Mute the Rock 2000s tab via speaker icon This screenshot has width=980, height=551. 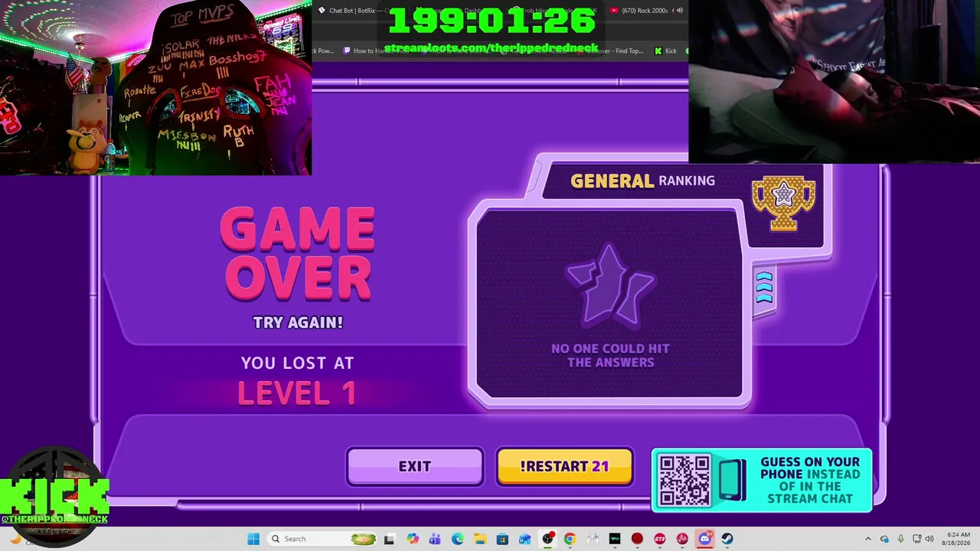pyautogui.click(x=678, y=11)
